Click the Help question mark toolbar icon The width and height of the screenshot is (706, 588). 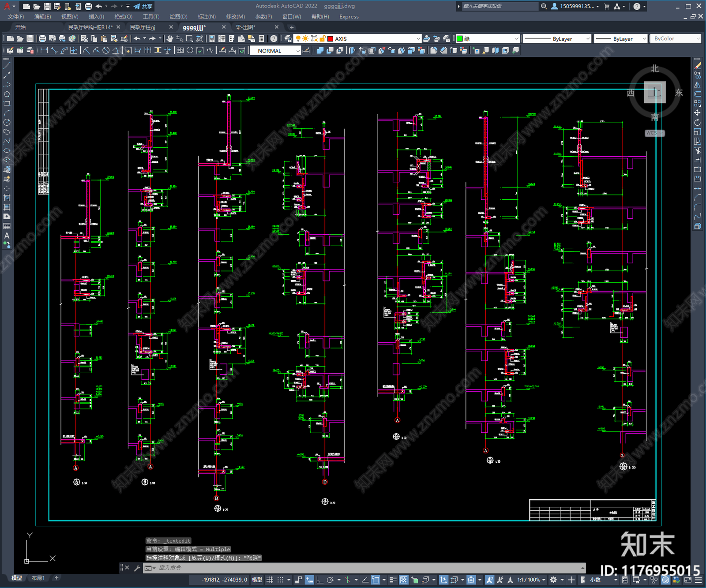[274, 39]
